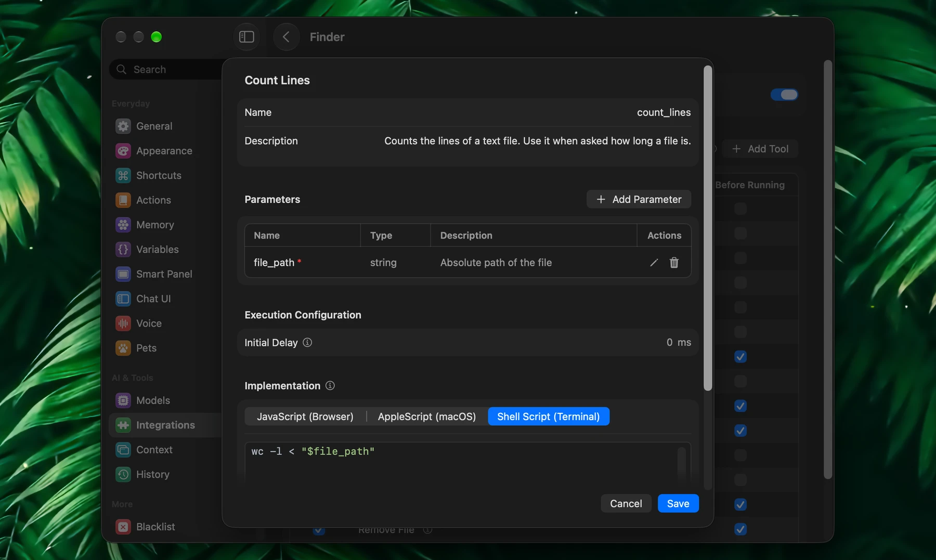This screenshot has height=560, width=936.
Task: Open Context settings in the sidebar
Action: tap(165, 450)
